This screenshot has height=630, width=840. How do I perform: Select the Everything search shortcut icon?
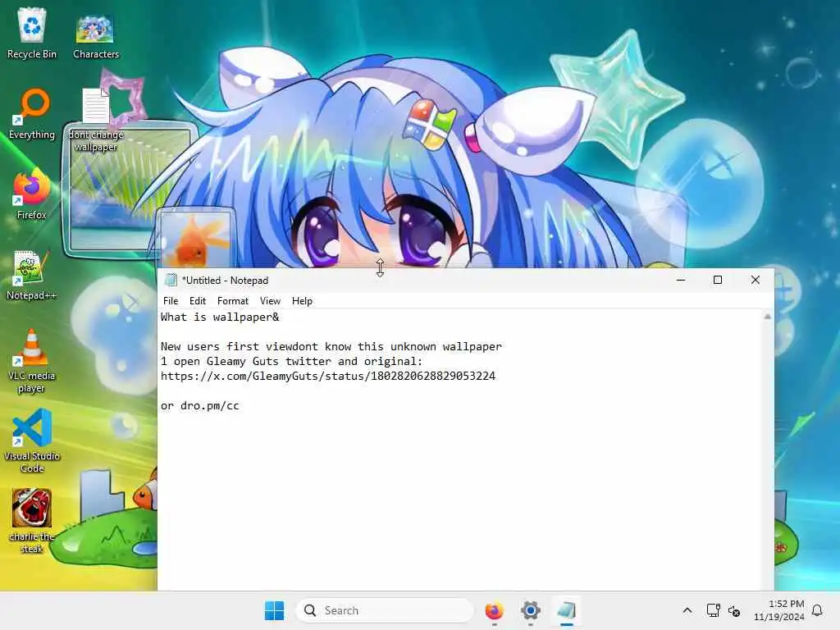point(32,114)
